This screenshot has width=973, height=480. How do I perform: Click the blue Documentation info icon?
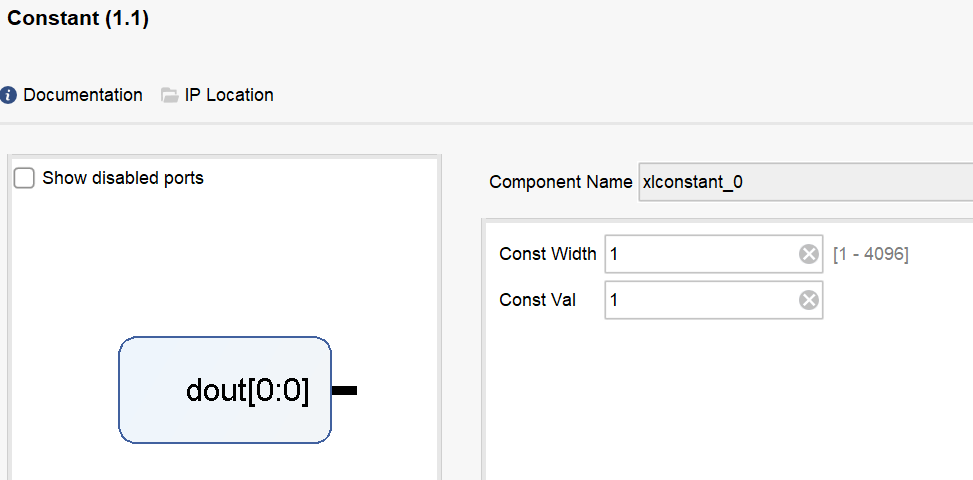click(8, 95)
